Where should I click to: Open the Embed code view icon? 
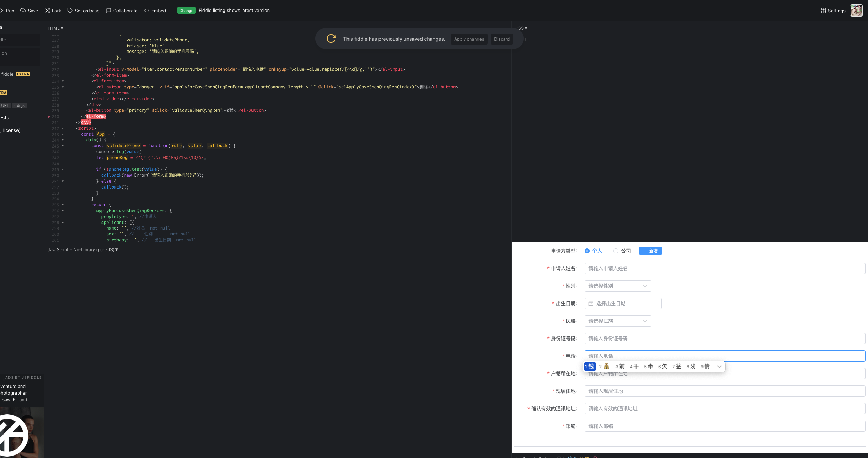pos(146,11)
